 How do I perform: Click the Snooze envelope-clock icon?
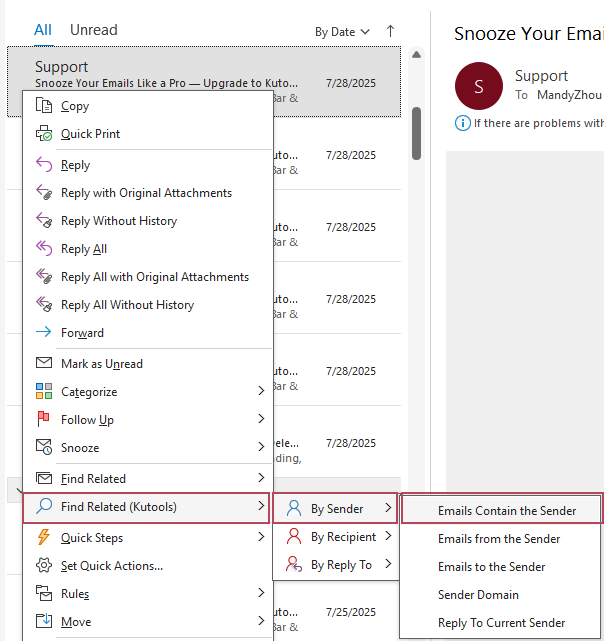click(44, 447)
